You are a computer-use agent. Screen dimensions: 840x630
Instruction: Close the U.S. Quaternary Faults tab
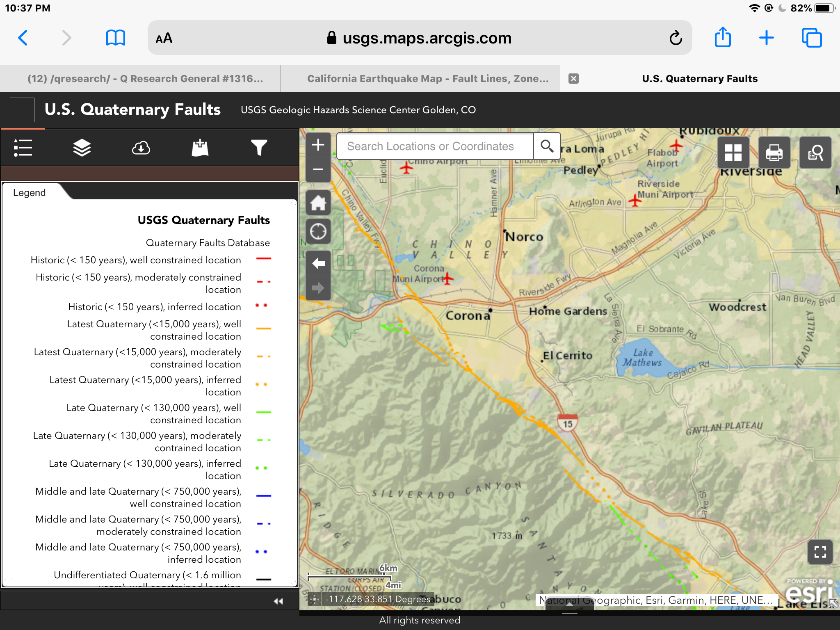pos(574,78)
